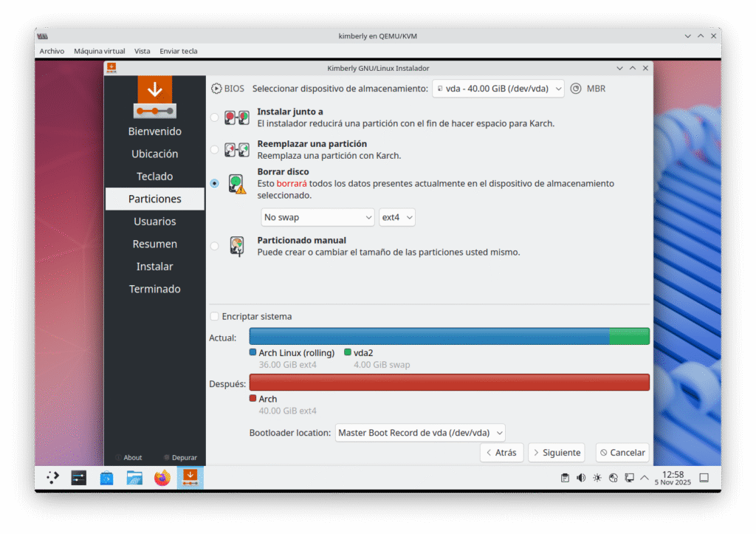Click the Reemplazar una partición disks icon

236,150
